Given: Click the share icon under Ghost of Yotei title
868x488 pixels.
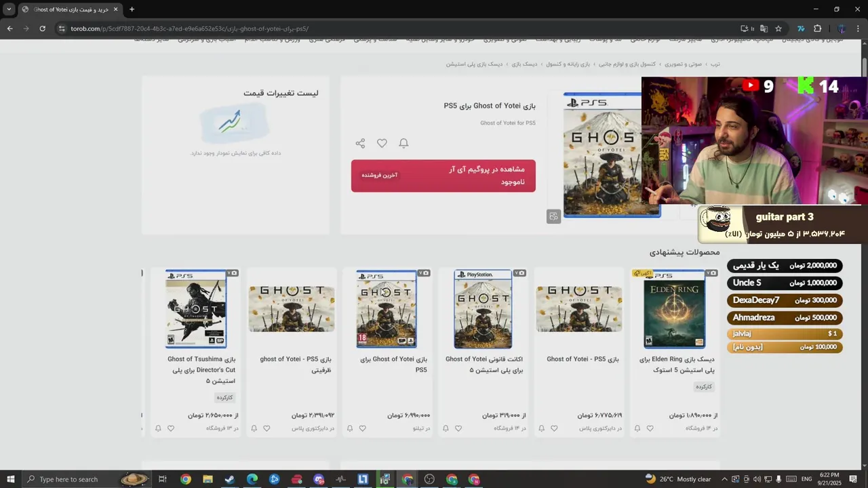Looking at the screenshot, I should click(360, 143).
